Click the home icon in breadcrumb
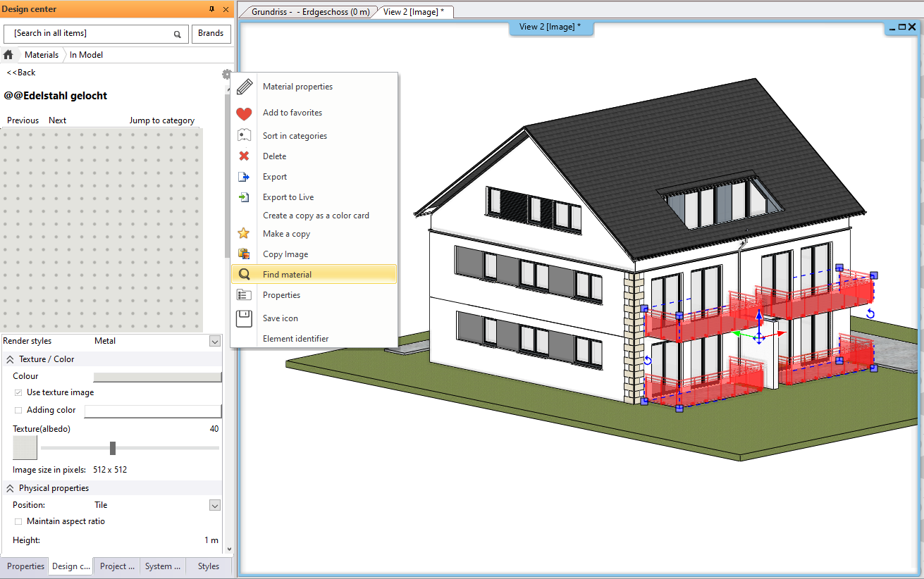The width and height of the screenshot is (924, 579). 8,55
